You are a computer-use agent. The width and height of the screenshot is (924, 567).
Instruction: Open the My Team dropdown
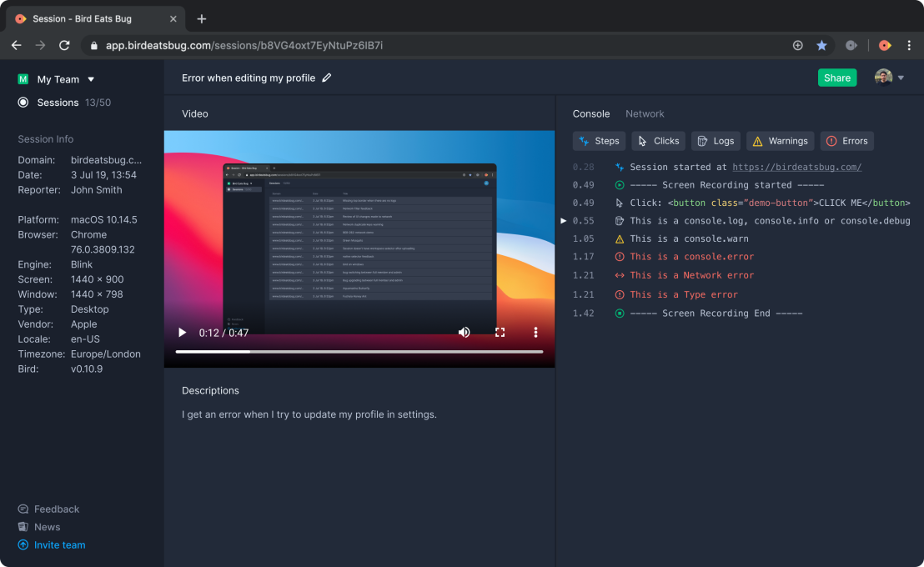coord(57,79)
